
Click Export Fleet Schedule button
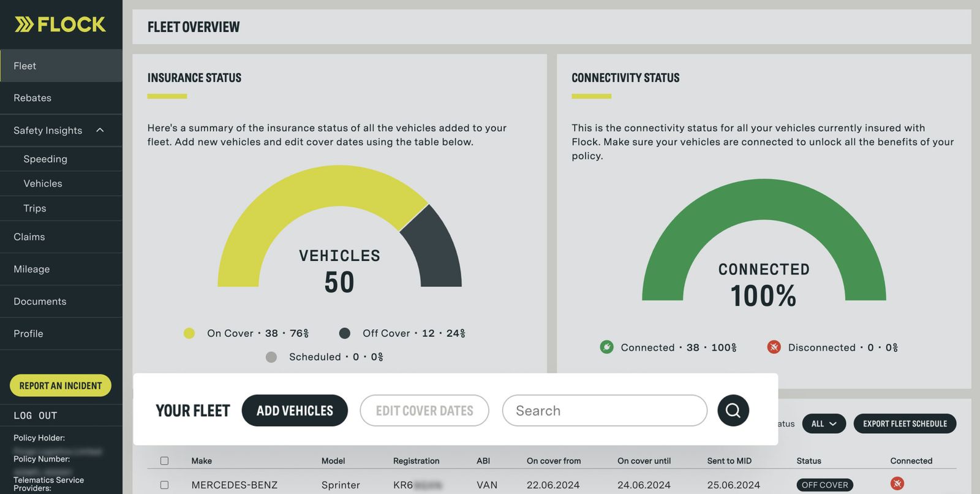905,424
